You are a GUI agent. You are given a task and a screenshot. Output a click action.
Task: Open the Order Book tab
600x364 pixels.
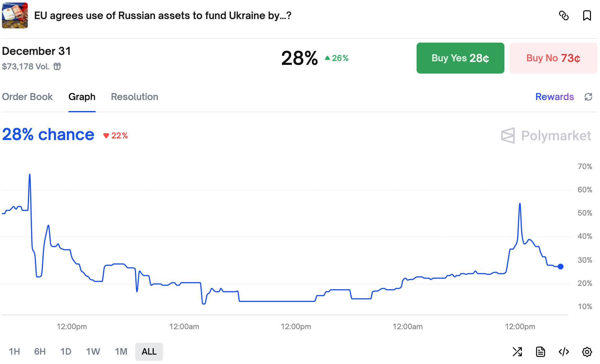pos(27,97)
